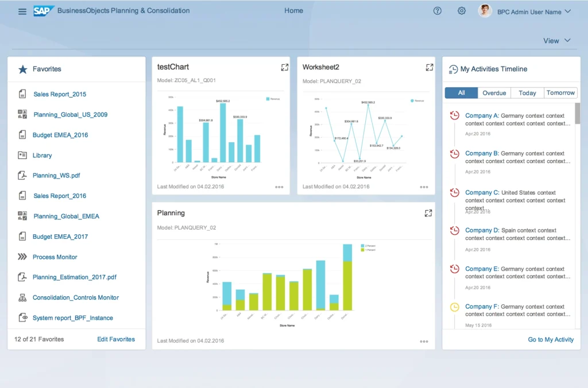Click the Planning_Estimation_2017.pdf file icon

tap(22, 277)
